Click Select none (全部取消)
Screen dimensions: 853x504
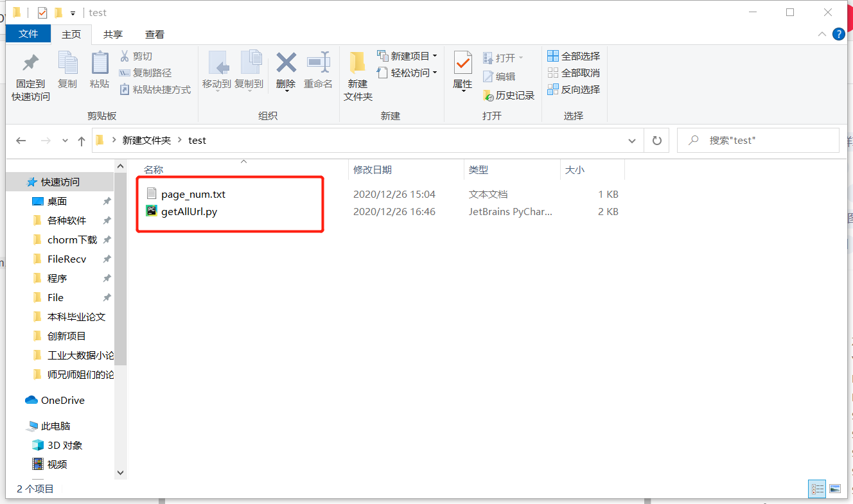pyautogui.click(x=574, y=73)
